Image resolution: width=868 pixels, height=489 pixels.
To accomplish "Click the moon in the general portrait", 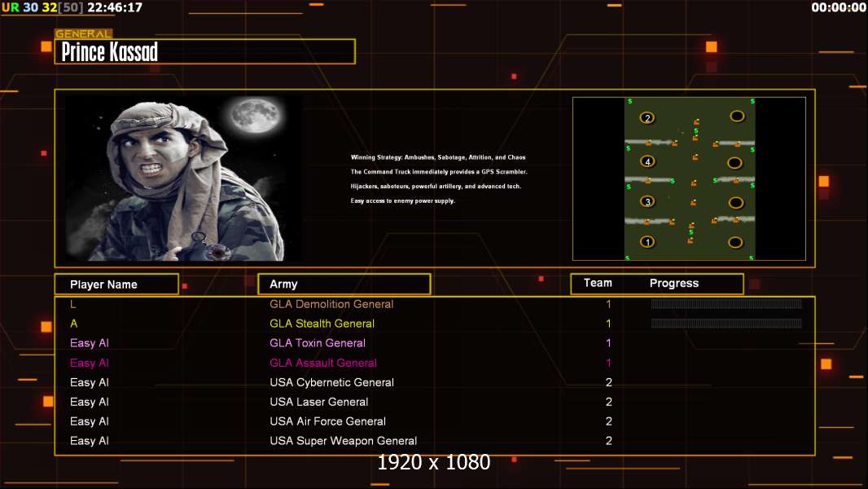I will pyautogui.click(x=255, y=115).
